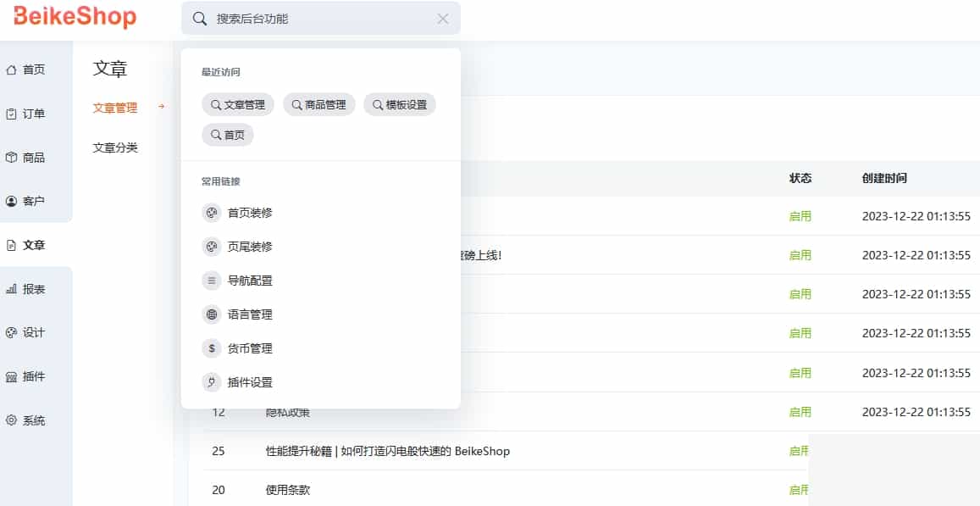Click the 最近访问 section label
Screen dimensions: 980x506
pyautogui.click(x=220, y=72)
